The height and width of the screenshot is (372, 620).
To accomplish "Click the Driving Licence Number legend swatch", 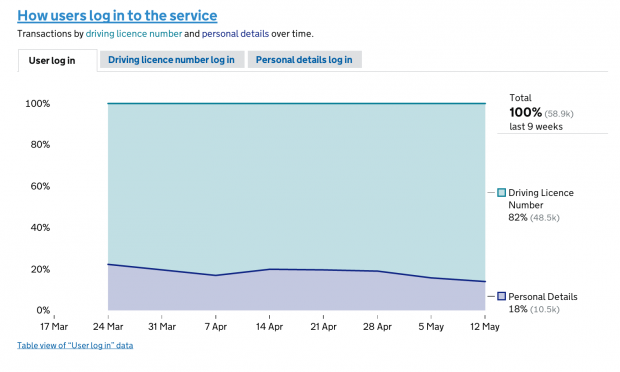I will pyautogui.click(x=501, y=193).
